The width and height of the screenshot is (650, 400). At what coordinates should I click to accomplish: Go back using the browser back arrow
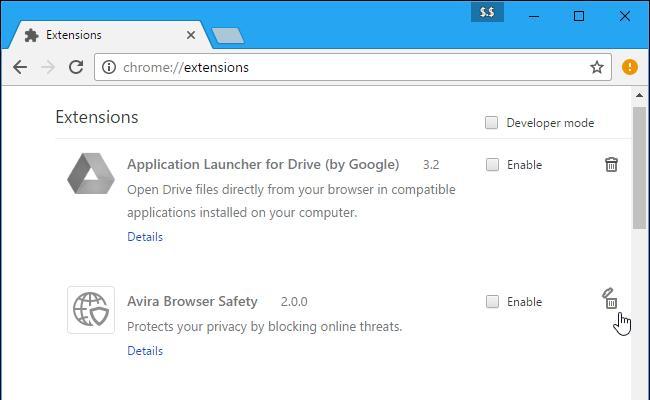click(x=20, y=67)
